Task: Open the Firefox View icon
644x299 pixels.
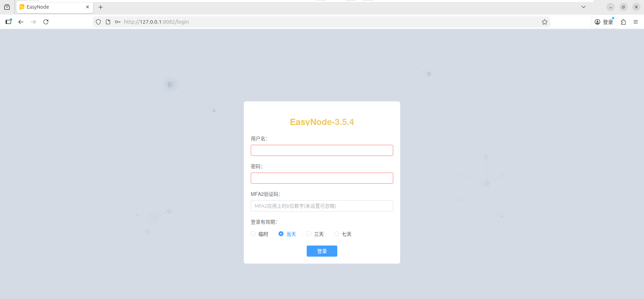Action: coord(7,7)
